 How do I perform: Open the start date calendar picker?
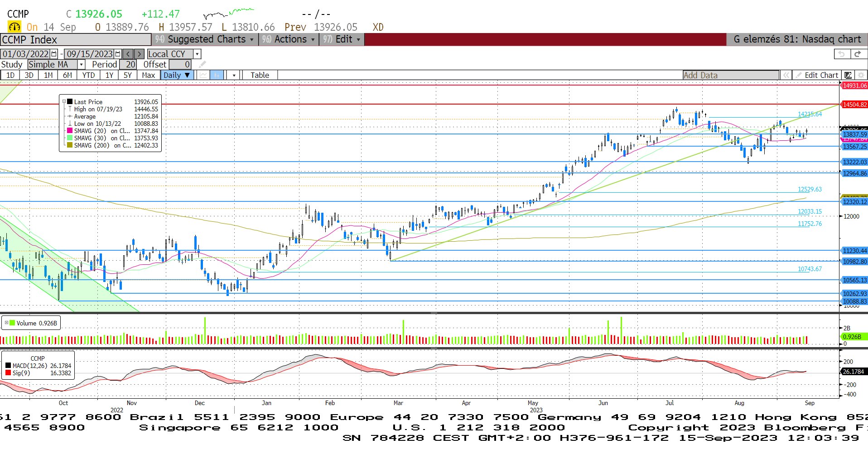pyautogui.click(x=54, y=54)
